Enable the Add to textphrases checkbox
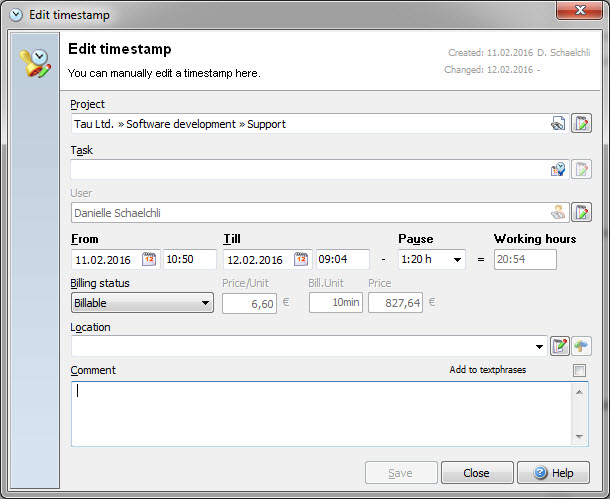 point(579,371)
